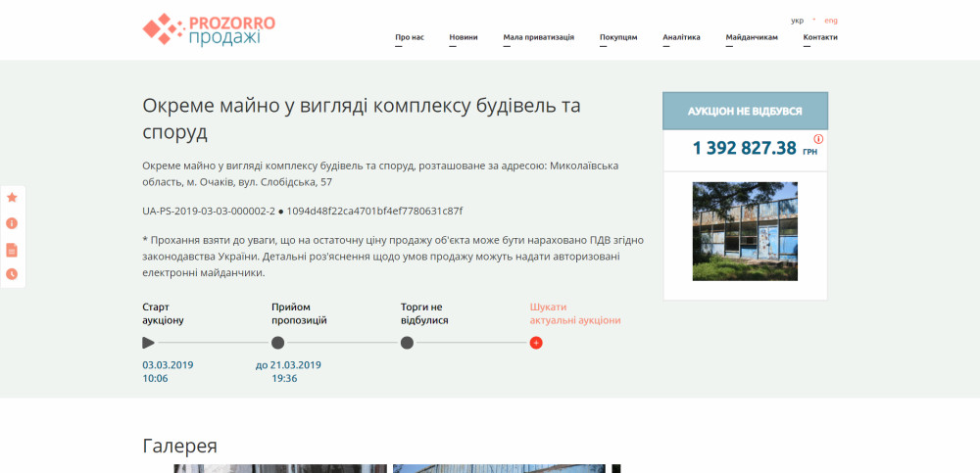Open the document icon in left sidebar
The height and width of the screenshot is (473, 980).
pyautogui.click(x=13, y=249)
